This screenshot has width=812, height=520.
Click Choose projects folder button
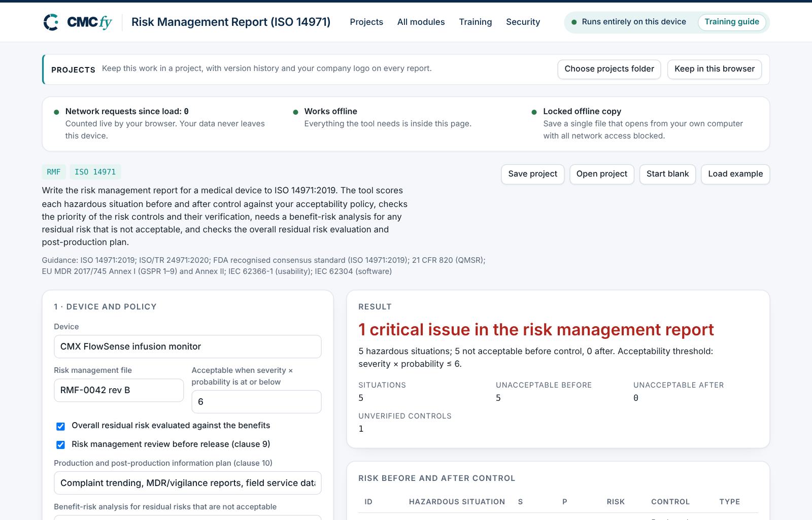pos(609,69)
